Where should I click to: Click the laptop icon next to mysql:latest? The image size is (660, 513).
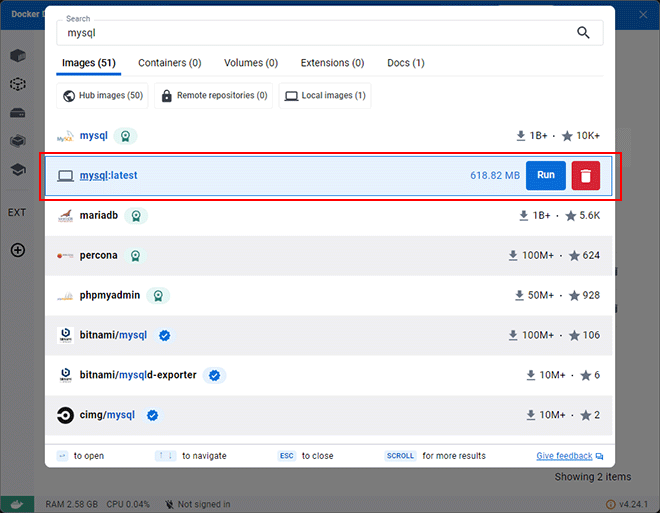[65, 175]
